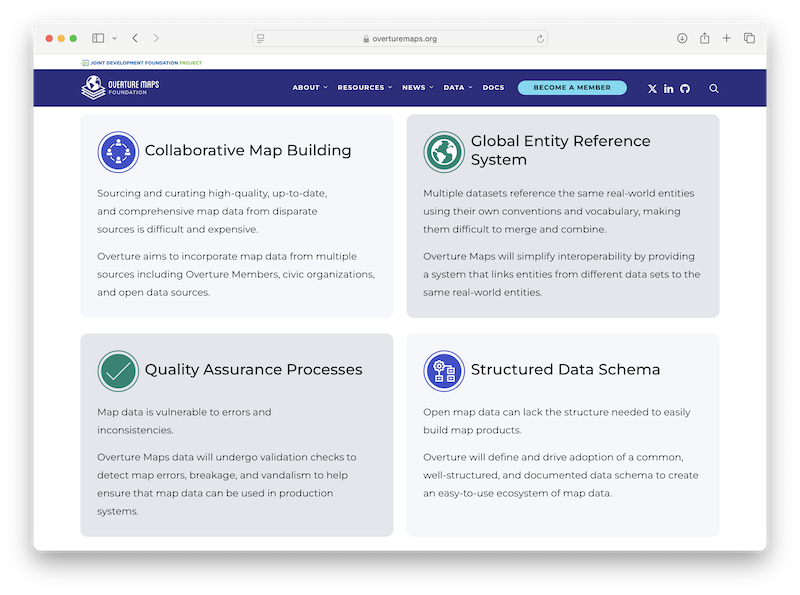This screenshot has width=800, height=595.
Task: Expand the About menu
Action: click(x=310, y=88)
